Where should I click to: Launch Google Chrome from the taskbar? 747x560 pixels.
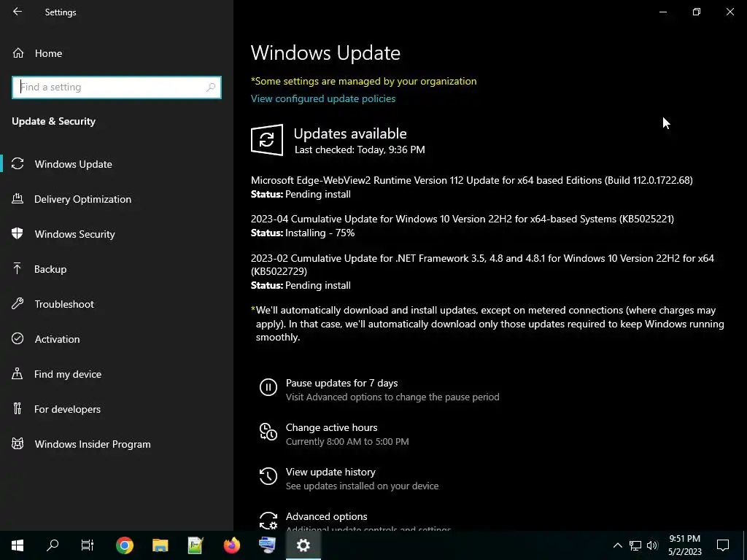click(x=124, y=545)
